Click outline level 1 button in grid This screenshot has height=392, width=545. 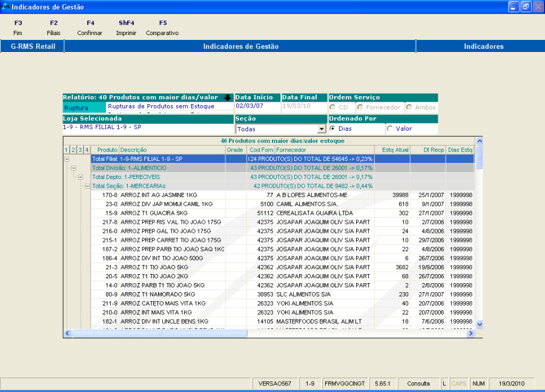pos(66,150)
